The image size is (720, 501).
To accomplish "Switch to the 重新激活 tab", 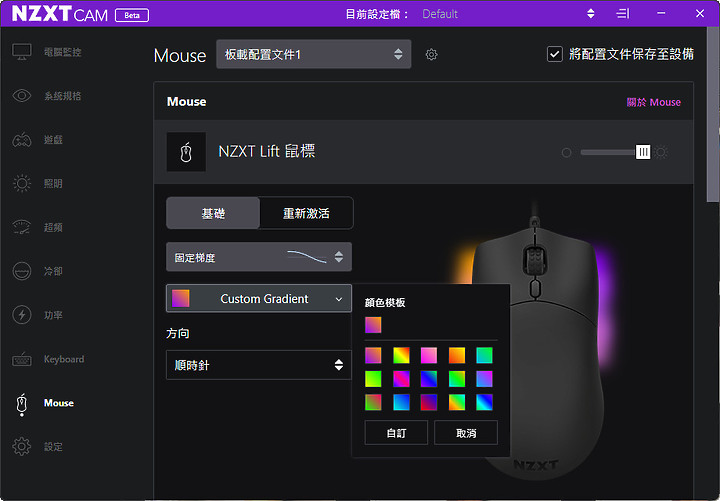I will click(306, 213).
